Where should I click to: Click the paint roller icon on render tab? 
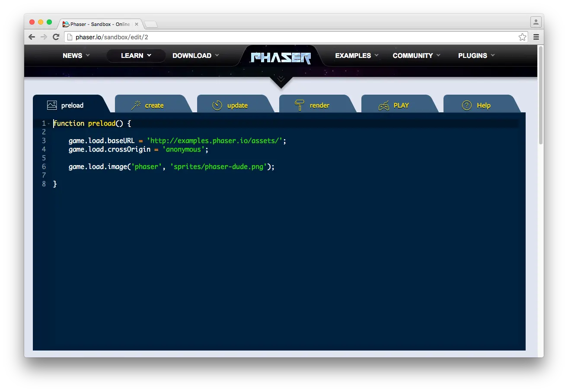(x=299, y=105)
